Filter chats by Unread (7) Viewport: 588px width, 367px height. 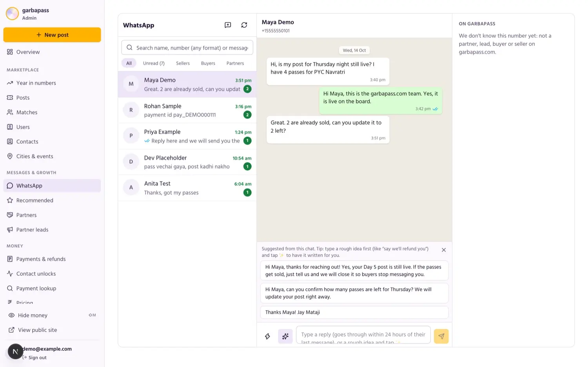tap(154, 63)
